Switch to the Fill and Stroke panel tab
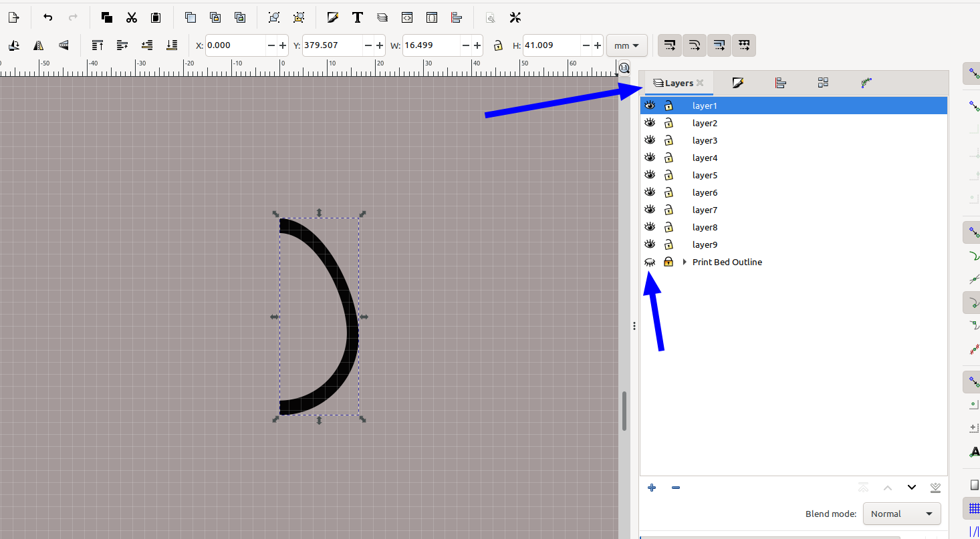This screenshot has width=980, height=539. [738, 83]
